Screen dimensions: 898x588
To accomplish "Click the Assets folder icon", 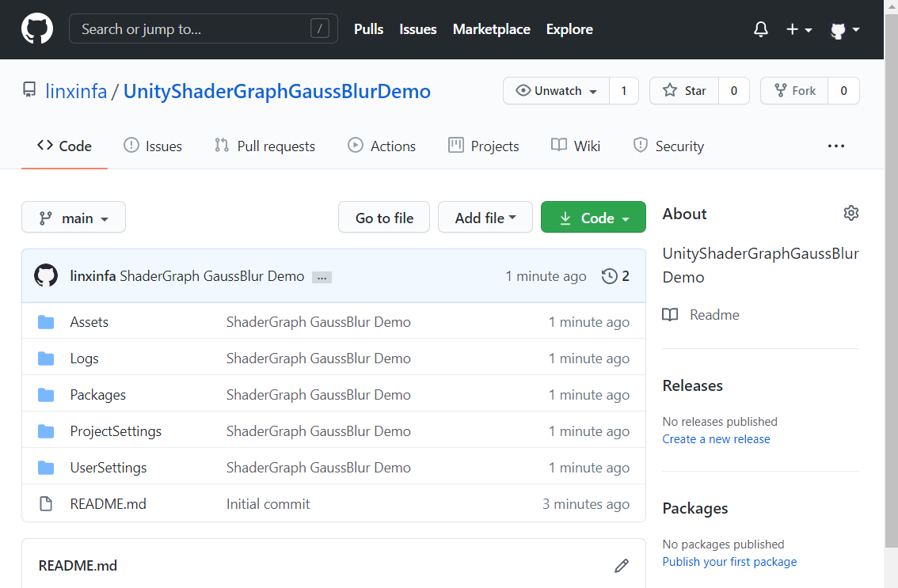I will [x=46, y=322].
